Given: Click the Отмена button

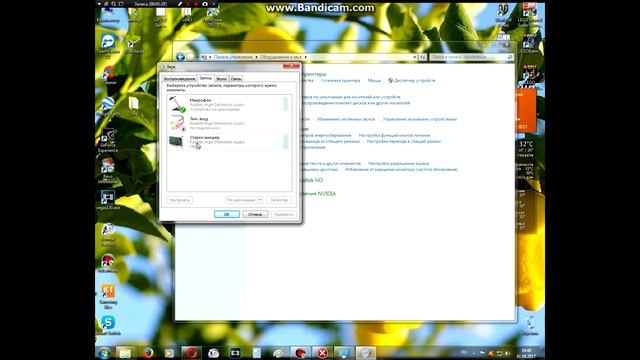Looking at the screenshot, I should click(x=255, y=214).
